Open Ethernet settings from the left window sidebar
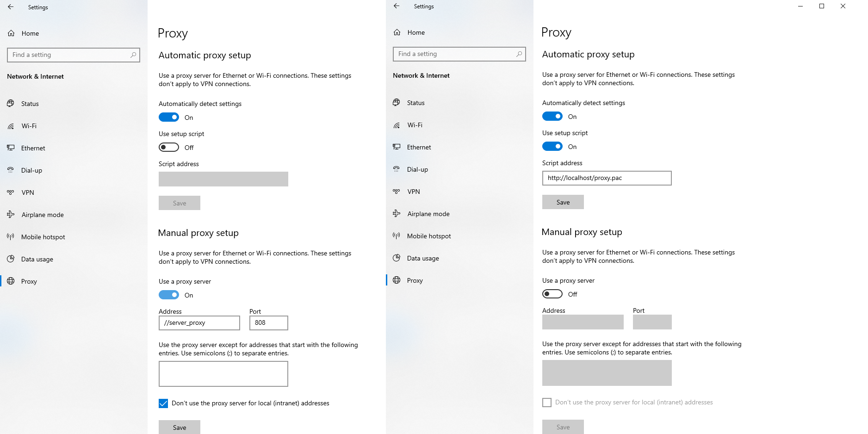This screenshot has height=434, width=868. click(33, 148)
